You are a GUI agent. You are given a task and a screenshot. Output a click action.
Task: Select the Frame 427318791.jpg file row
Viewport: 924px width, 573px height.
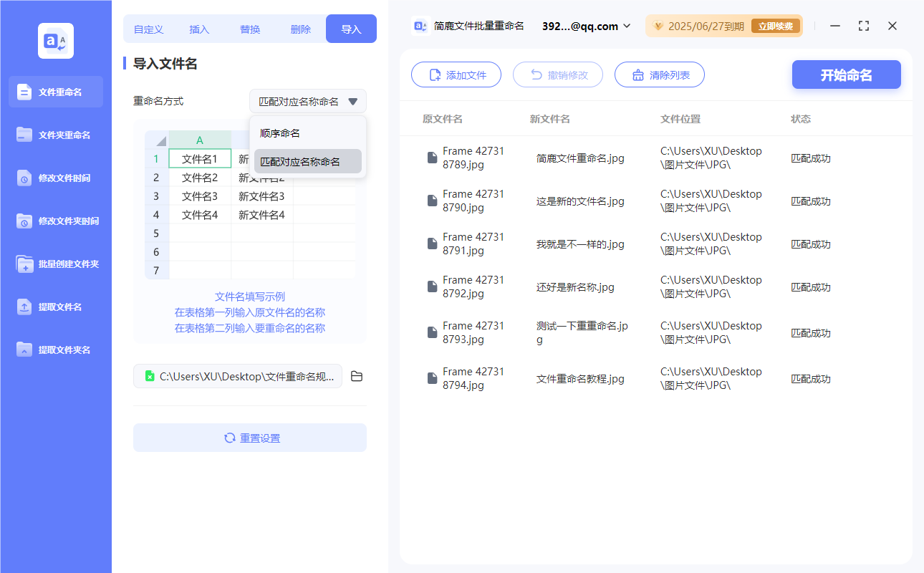pyautogui.click(x=473, y=244)
